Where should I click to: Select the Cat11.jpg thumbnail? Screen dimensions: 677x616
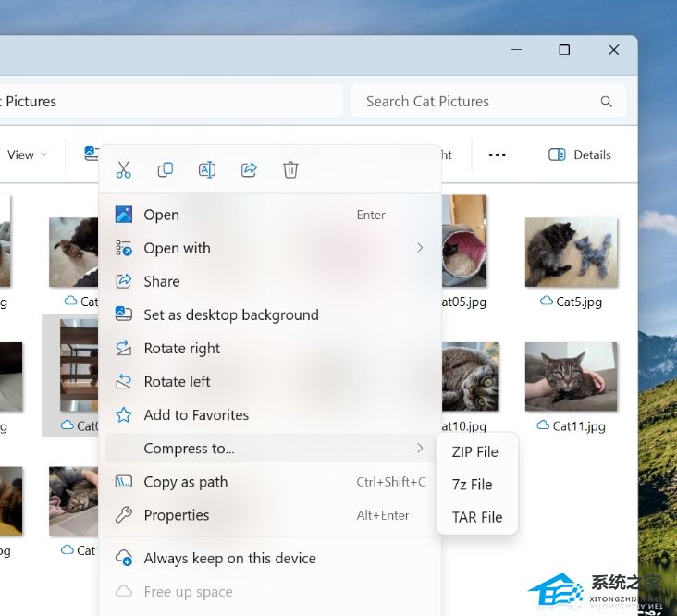pos(571,376)
